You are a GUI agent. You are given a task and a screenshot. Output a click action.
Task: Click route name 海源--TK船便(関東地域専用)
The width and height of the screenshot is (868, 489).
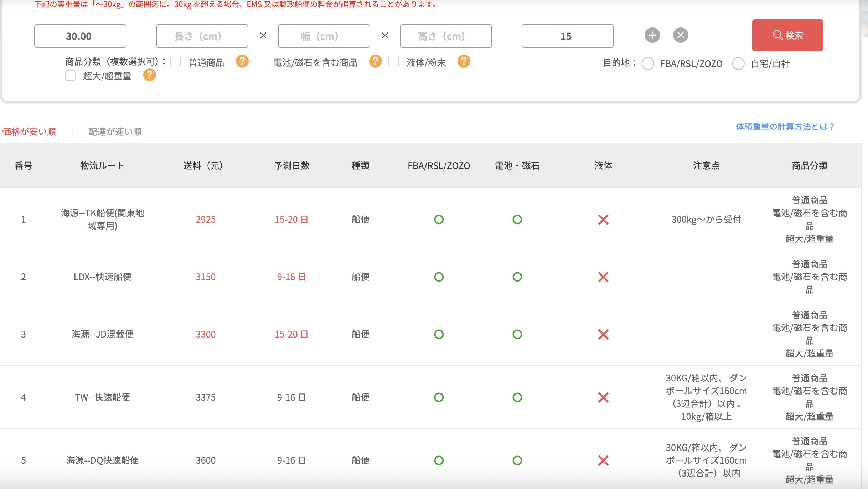pos(102,220)
